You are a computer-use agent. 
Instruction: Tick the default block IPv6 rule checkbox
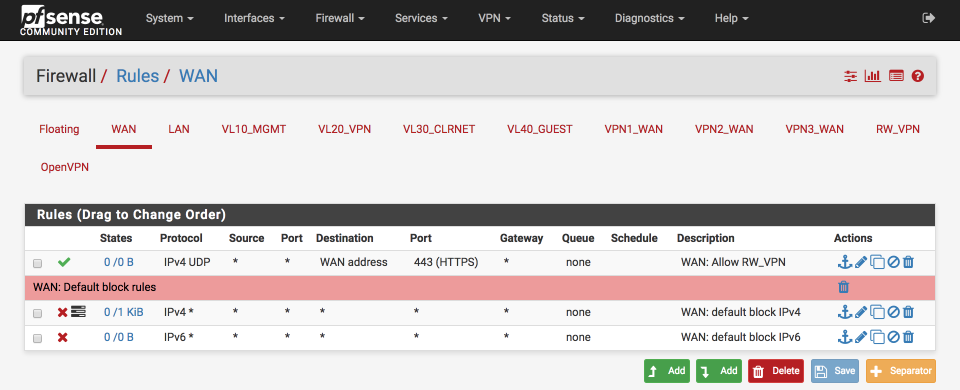tap(37, 338)
